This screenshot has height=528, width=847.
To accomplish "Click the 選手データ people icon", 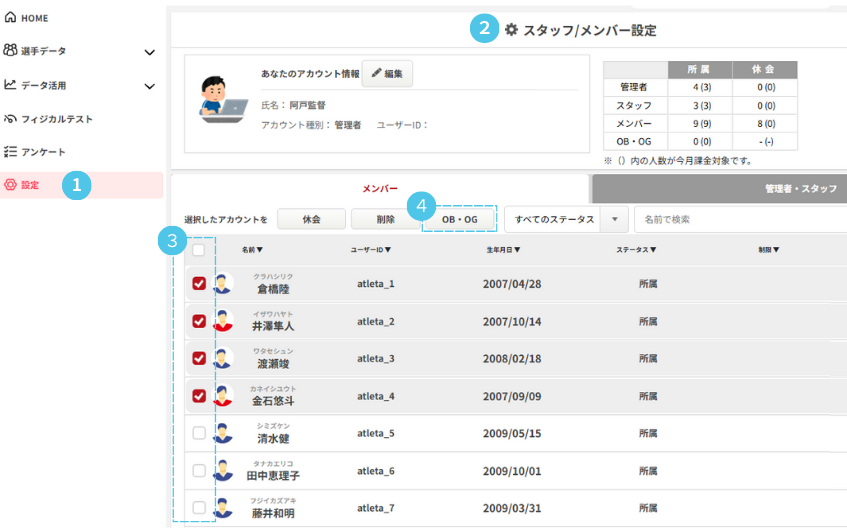I will coord(10,51).
